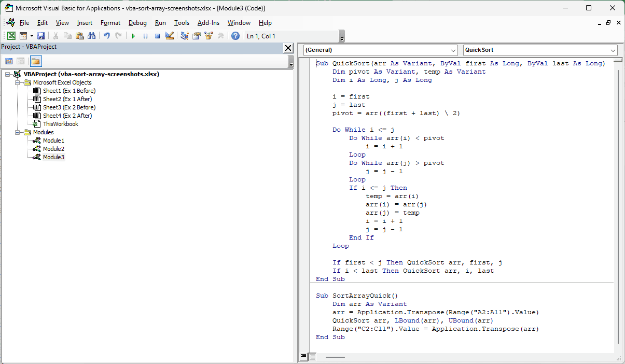
Task: Open the Insert menu
Action: click(85, 23)
